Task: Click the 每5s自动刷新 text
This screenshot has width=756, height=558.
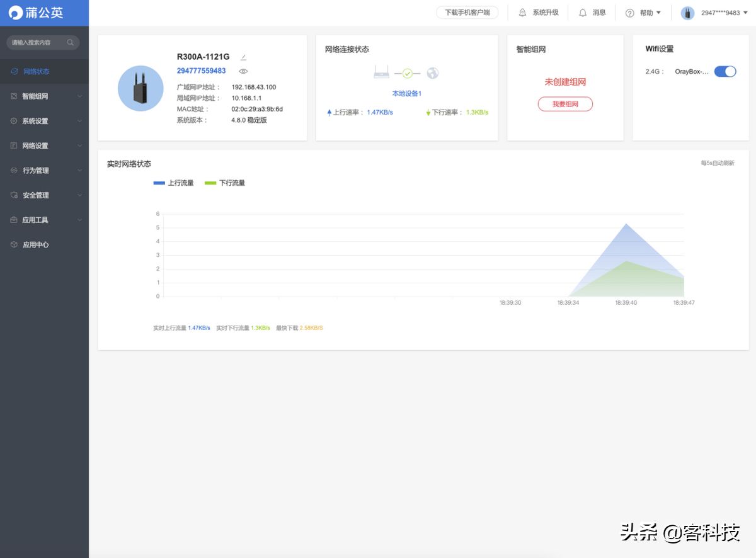Action: point(718,163)
